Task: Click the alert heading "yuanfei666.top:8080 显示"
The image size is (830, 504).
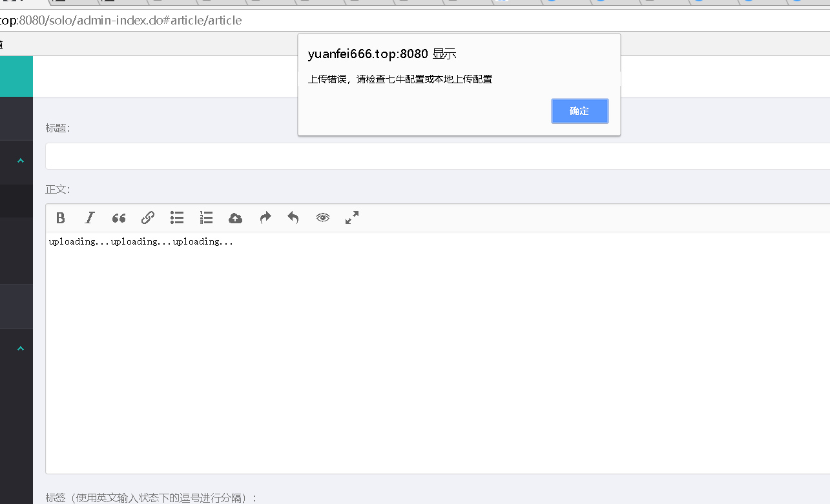Action: point(382,54)
